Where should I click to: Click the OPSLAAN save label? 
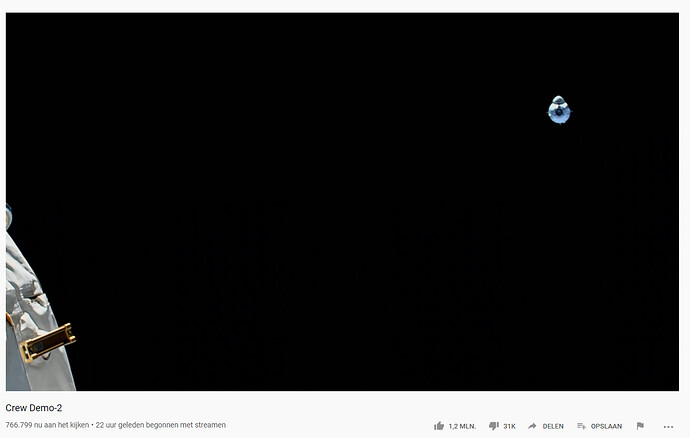pyautogui.click(x=606, y=426)
